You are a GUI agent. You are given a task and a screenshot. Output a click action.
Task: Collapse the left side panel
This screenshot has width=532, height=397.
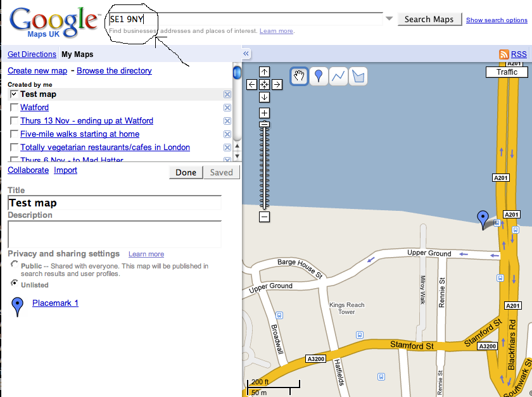click(246, 54)
